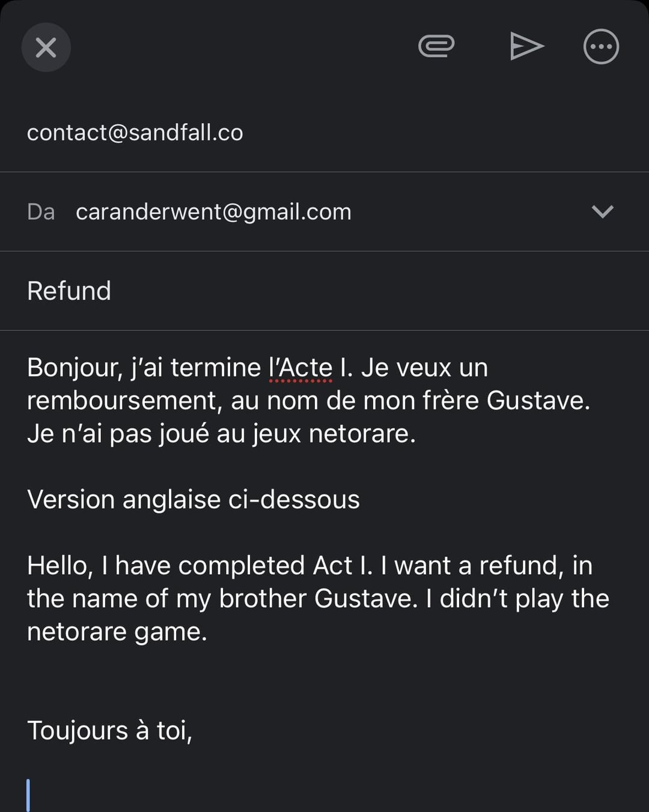Screen dimensions: 649x812
Task: Tap "brother Gustave" in the English text
Action: 318,599
